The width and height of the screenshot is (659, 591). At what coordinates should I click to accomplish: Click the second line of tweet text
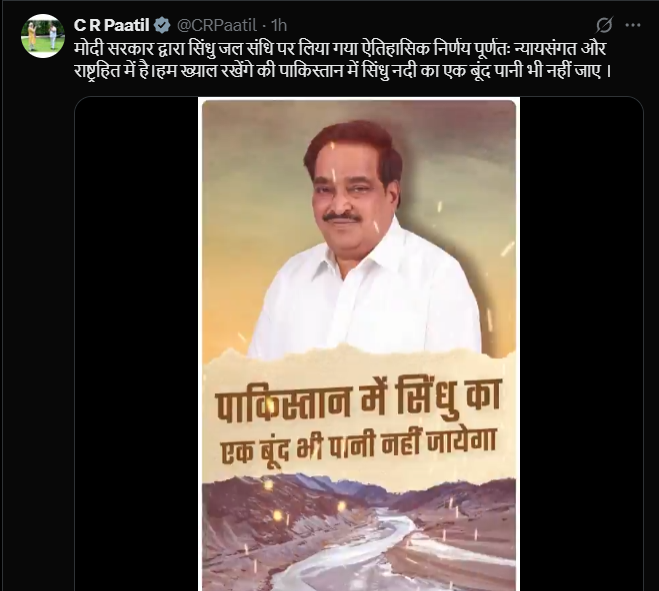point(342,71)
